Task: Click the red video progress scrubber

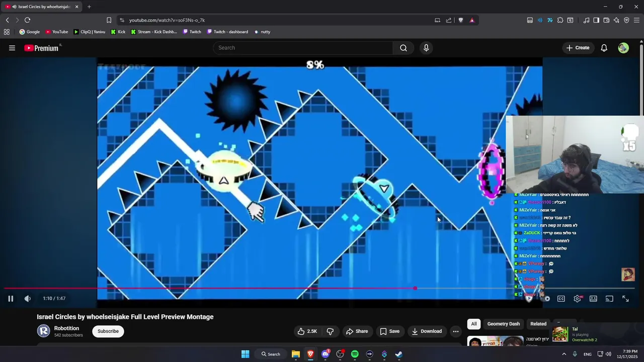Action: click(x=415, y=288)
